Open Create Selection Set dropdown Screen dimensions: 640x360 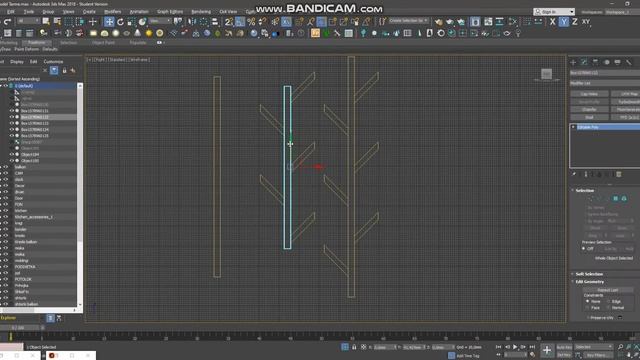tap(408, 20)
